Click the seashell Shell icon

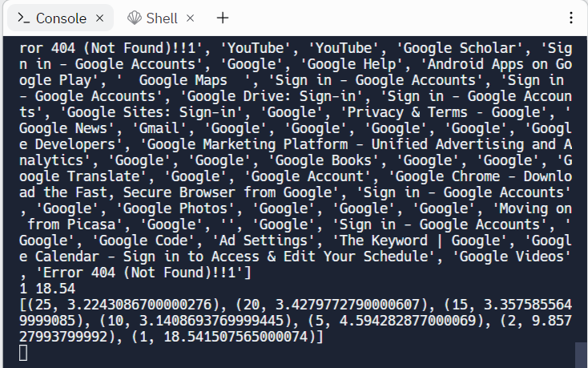[134, 18]
